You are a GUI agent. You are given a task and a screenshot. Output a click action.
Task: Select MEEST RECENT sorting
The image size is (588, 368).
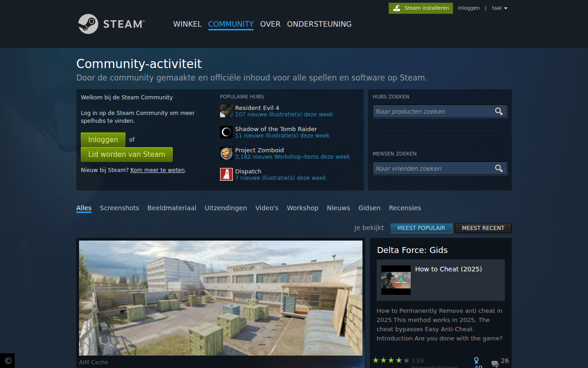pyautogui.click(x=483, y=228)
